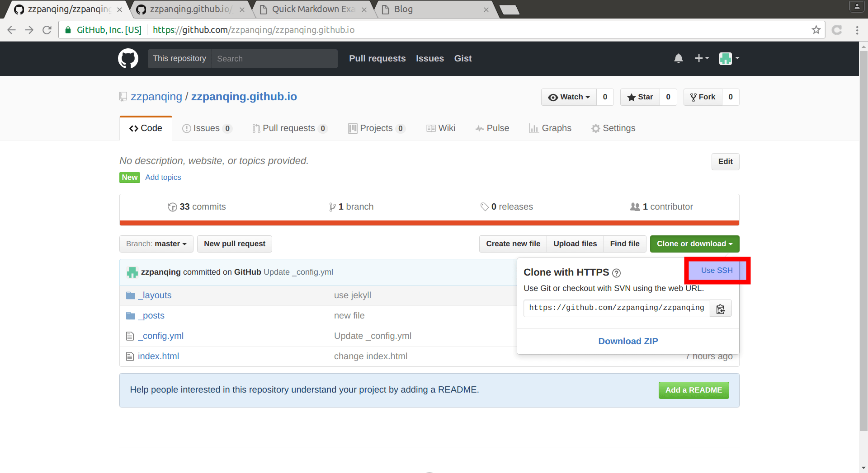Fork this repository
The height and width of the screenshot is (473, 868).
(703, 97)
